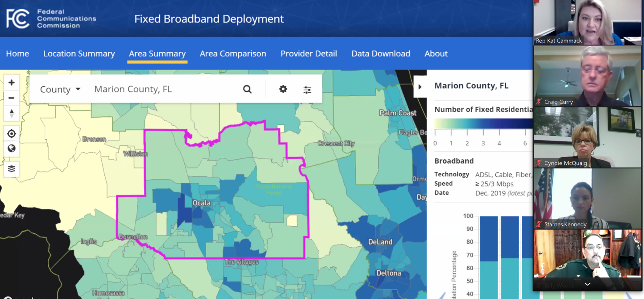Locate my position on map
644x299 pixels.
(12, 134)
